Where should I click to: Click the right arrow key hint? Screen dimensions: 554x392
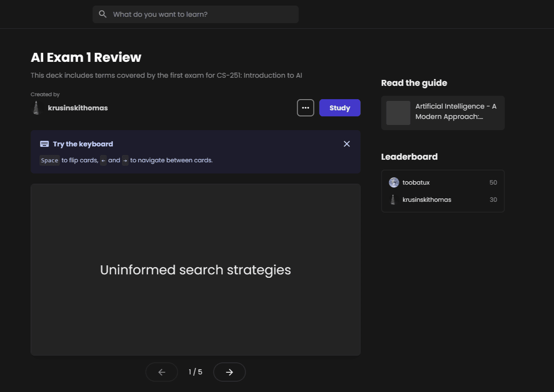tap(125, 160)
